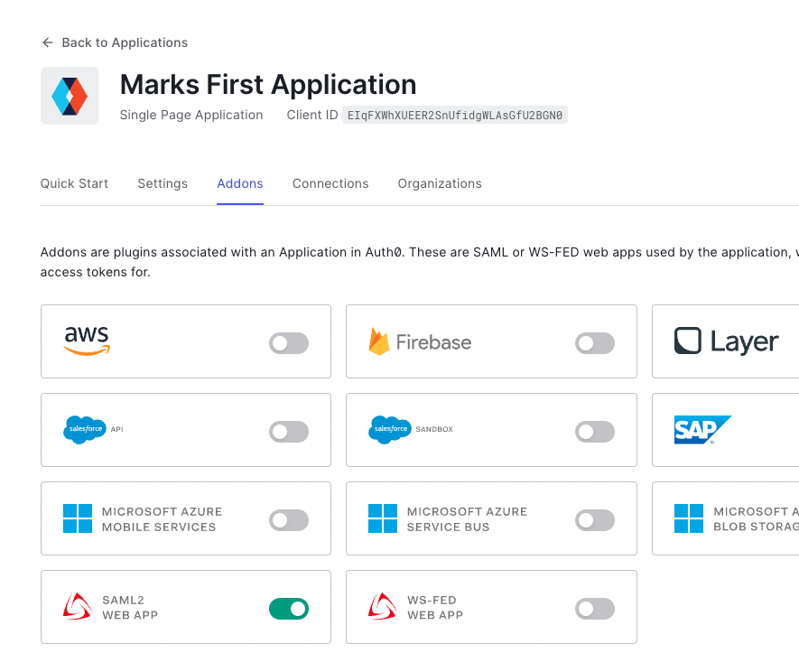Select the Addons tab
This screenshot has height=672, width=799.
[240, 183]
